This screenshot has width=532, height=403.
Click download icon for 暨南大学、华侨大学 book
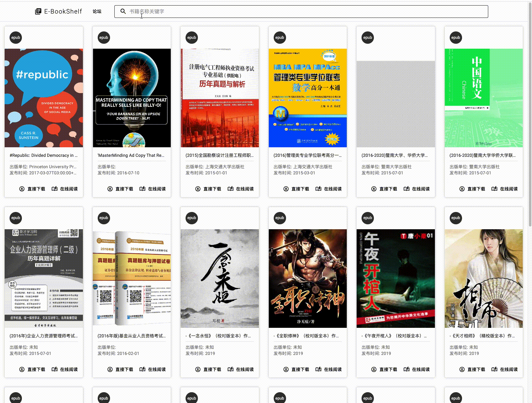[x=374, y=189]
